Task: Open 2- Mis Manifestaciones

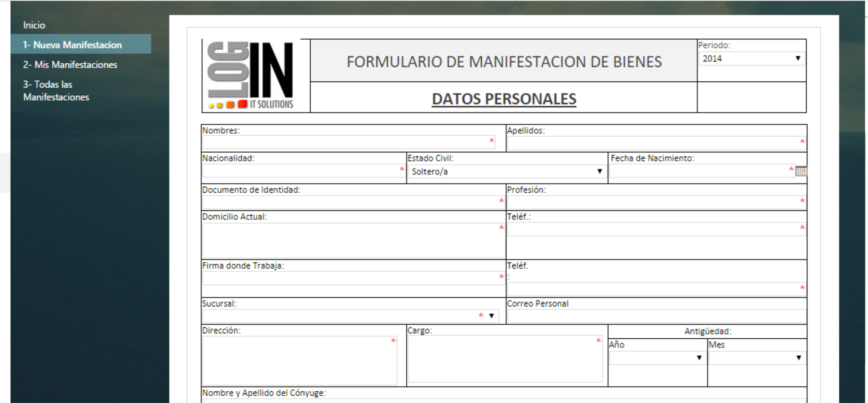Action: 70,65
